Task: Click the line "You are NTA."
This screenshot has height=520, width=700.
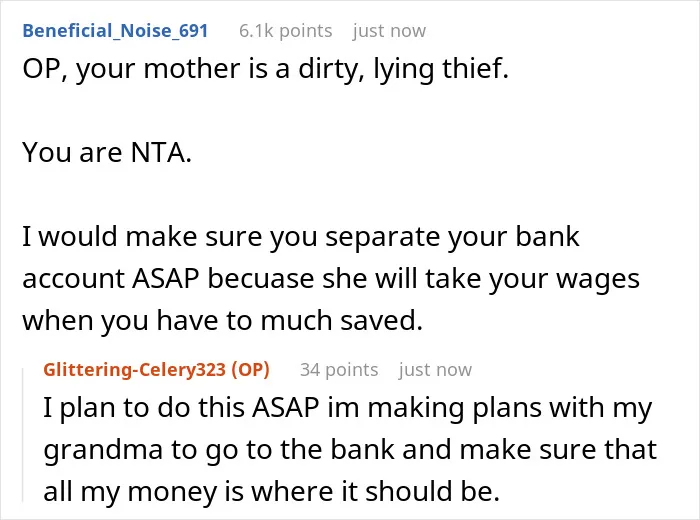Action: pos(107,152)
